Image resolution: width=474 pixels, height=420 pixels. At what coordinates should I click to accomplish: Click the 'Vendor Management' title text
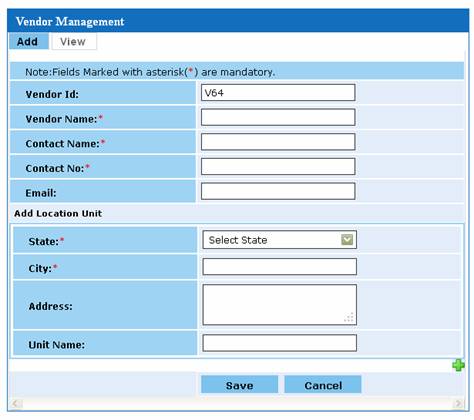click(70, 22)
